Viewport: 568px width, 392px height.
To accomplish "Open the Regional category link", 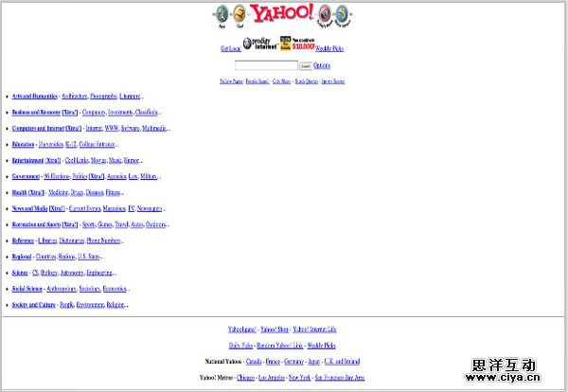I will point(22,257).
